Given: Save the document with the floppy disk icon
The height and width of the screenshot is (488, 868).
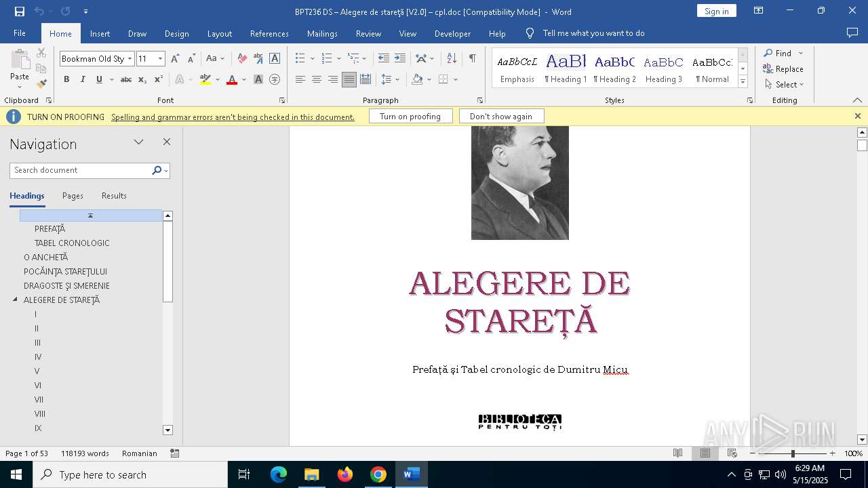Looking at the screenshot, I should 20,12.
